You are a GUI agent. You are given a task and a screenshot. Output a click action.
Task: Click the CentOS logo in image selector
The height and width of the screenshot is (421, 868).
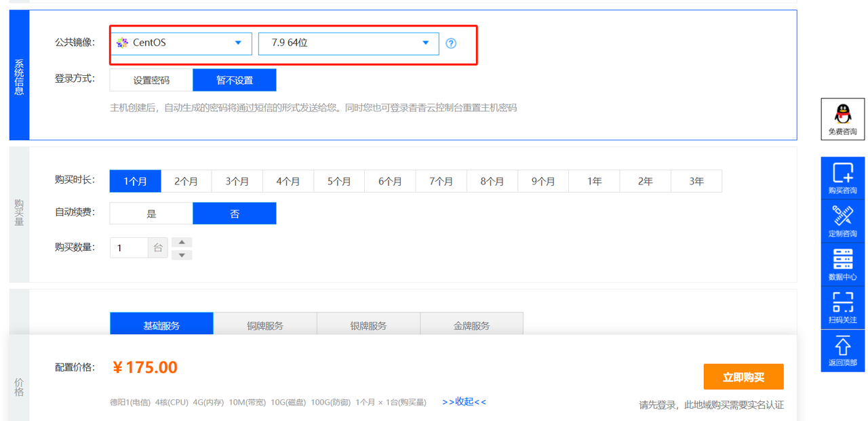pyautogui.click(x=122, y=43)
